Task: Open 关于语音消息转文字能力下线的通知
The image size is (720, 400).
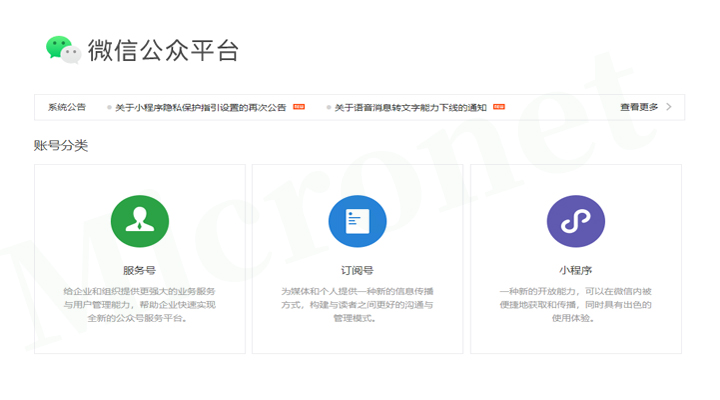Action: point(411,107)
